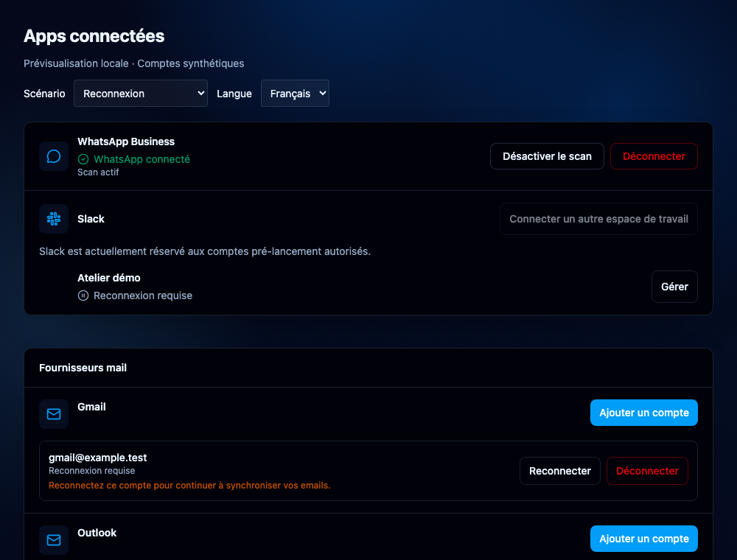Disconnect WhatsApp Business with Déconnecter
Image resolution: width=737 pixels, height=560 pixels.
[654, 156]
